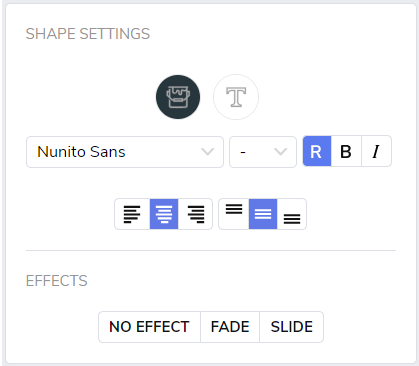Toggle bold B font style
419x366 pixels.
coord(346,151)
